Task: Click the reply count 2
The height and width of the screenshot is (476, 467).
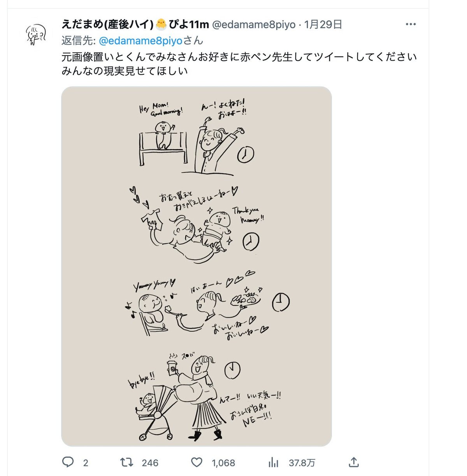Action: 86,463
